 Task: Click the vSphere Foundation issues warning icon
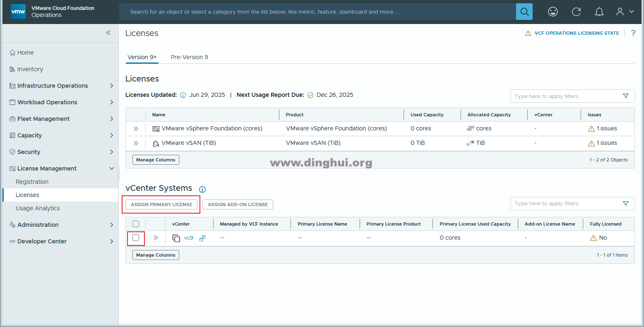point(591,129)
